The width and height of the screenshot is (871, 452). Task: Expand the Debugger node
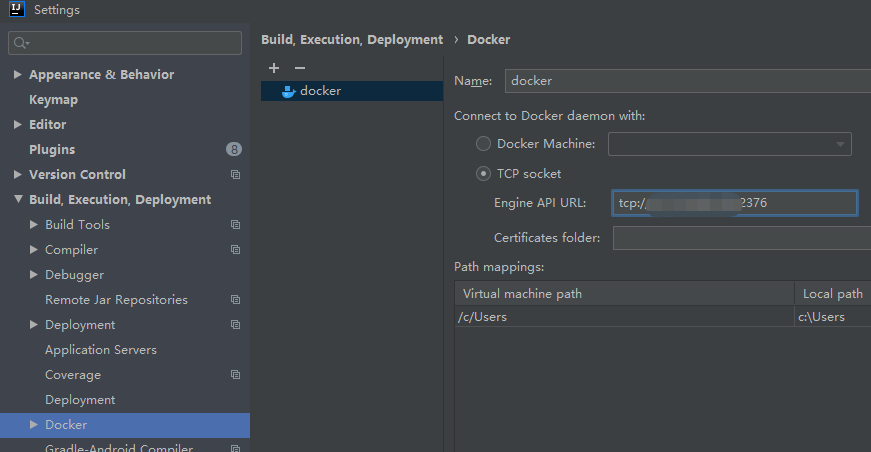click(33, 274)
